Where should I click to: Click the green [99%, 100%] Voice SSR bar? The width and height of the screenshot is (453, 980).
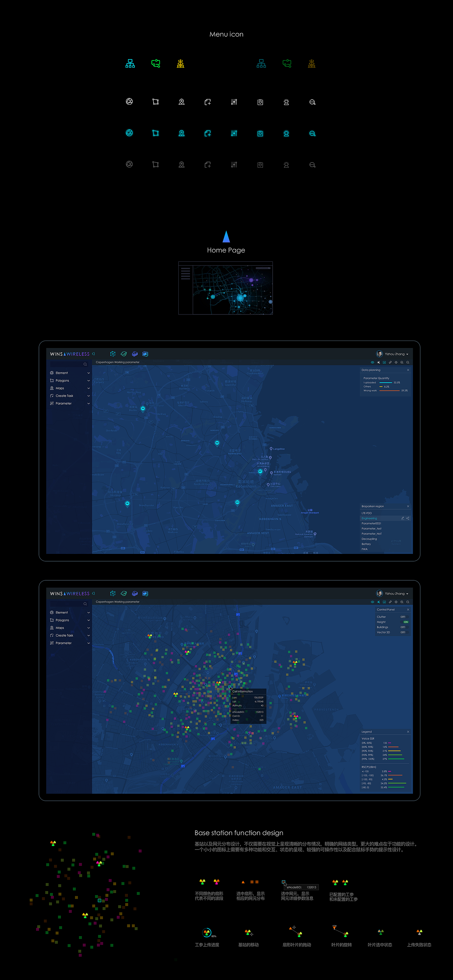click(x=396, y=759)
